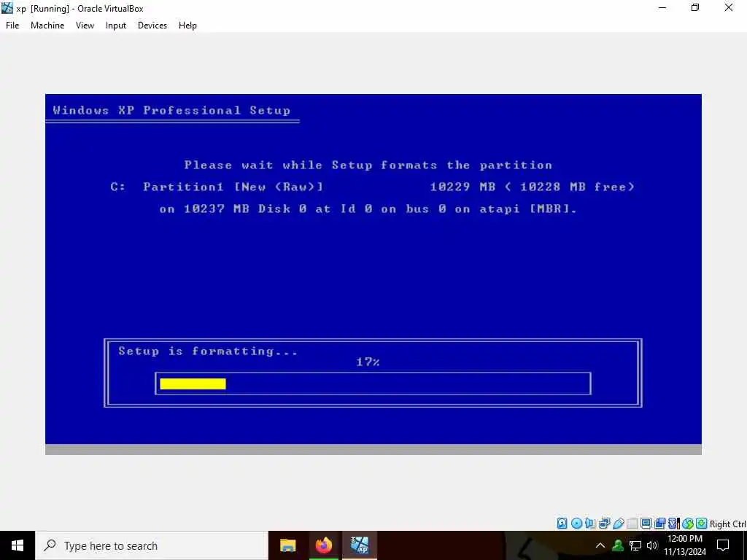
Task: Click the USB devices indicator icon
Action: pyautogui.click(x=619, y=524)
